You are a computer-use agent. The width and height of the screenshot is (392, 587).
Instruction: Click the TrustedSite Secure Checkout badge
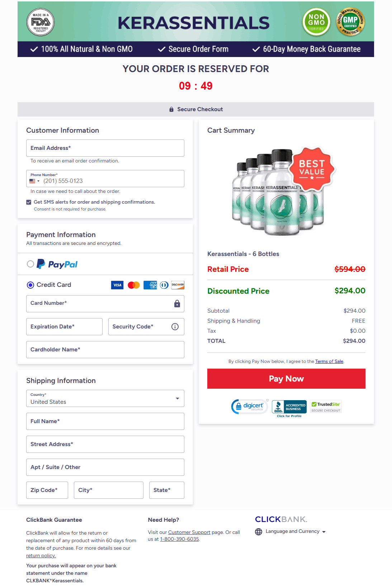pyautogui.click(x=326, y=407)
